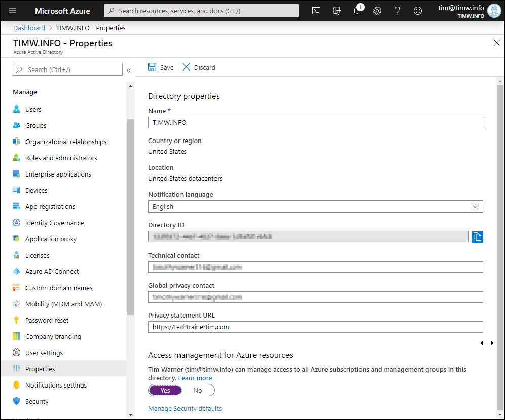The width and height of the screenshot is (505, 420).
Task: Open the directory and subscription filter icon
Action: (x=337, y=11)
